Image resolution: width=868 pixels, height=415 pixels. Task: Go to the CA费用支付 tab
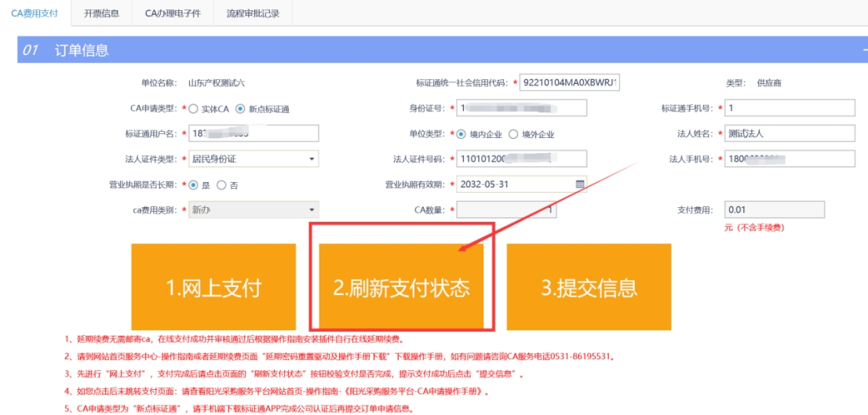tap(35, 13)
